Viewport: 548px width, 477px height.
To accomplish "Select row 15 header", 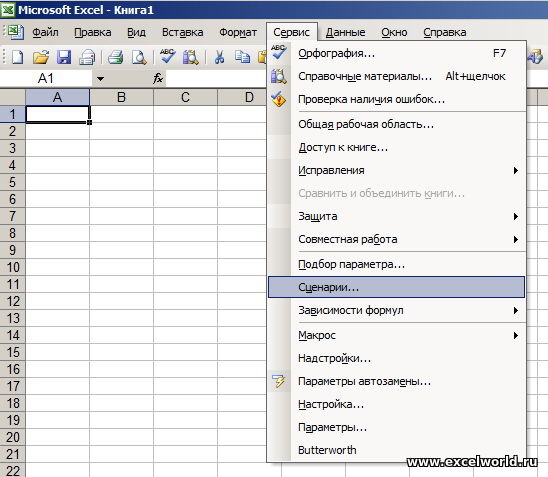I will [13, 352].
